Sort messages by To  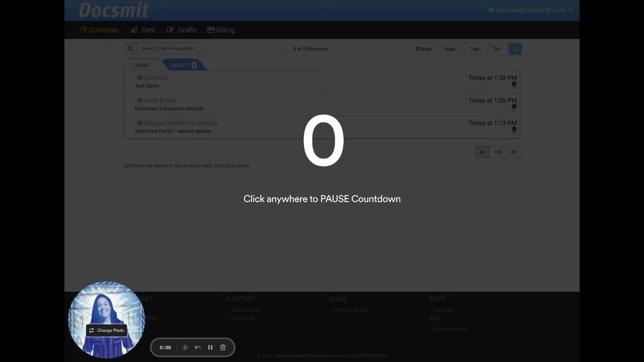click(x=498, y=49)
